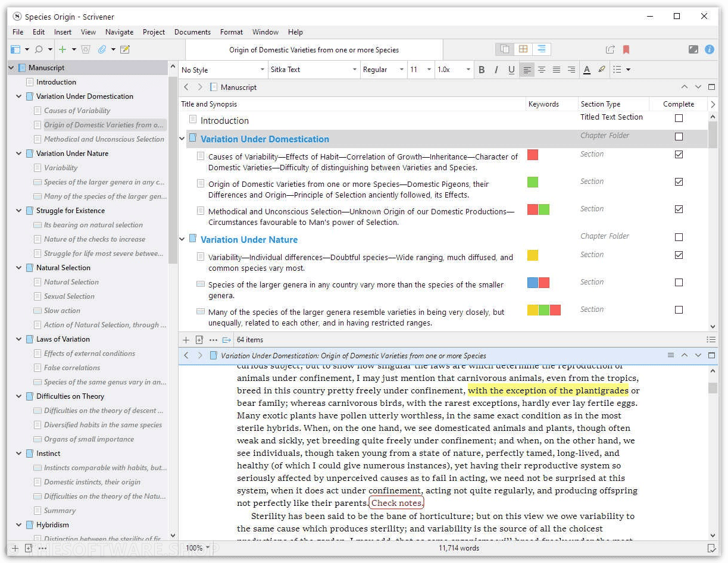The height and width of the screenshot is (563, 728).
Task: Click the green Add document plus icon
Action: pos(62,49)
